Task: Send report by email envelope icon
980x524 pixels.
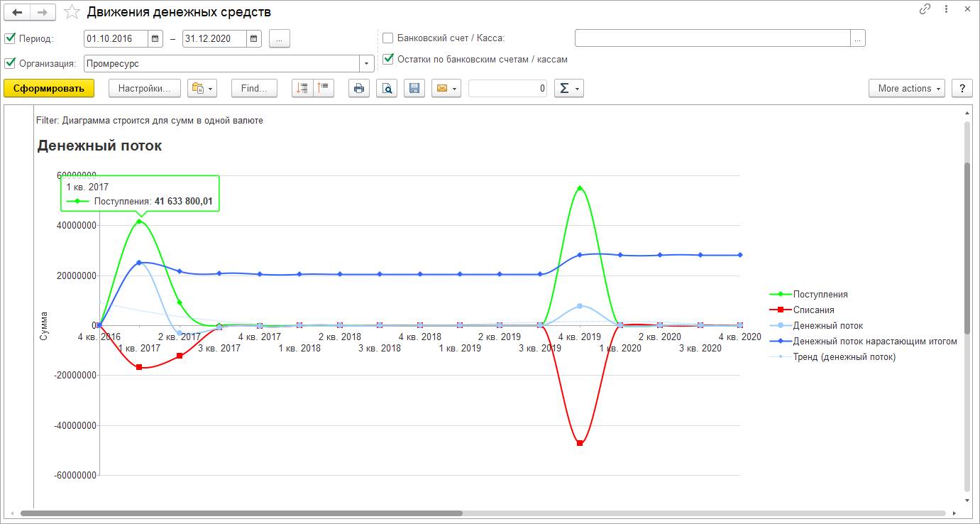Action: point(446,88)
